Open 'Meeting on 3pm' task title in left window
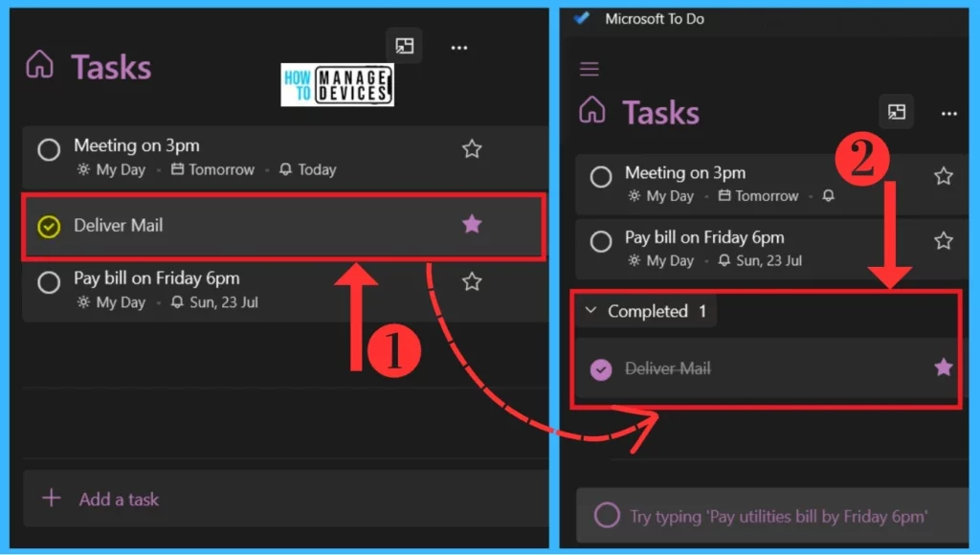The width and height of the screenshot is (980, 555). [x=137, y=145]
